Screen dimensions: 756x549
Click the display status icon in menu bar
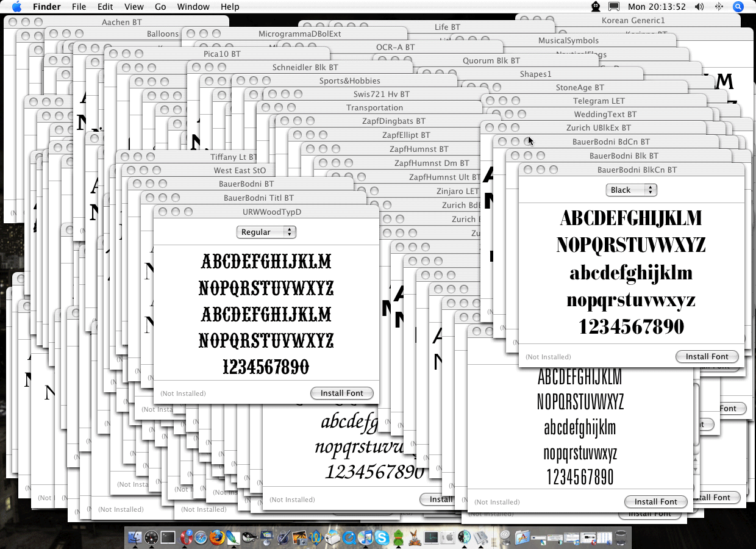click(615, 7)
